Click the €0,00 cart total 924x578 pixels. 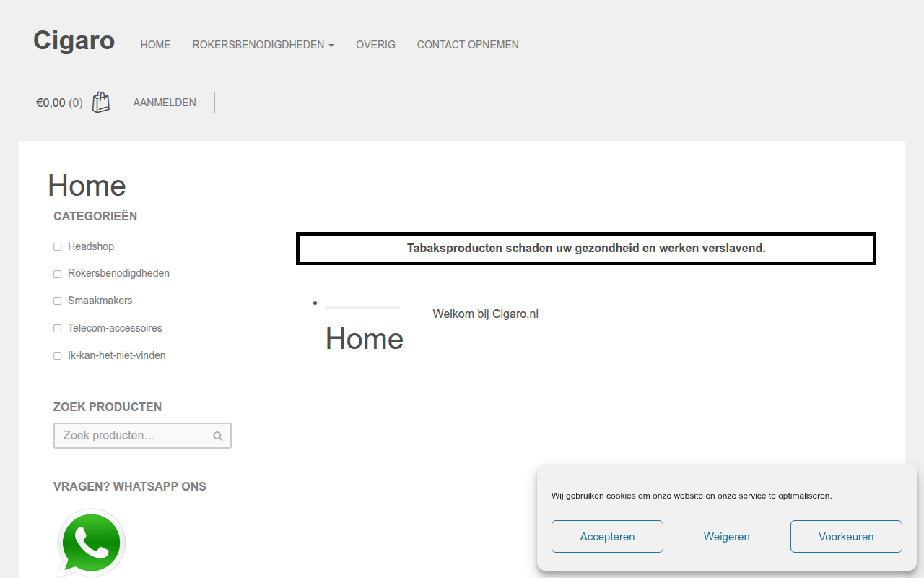click(51, 103)
